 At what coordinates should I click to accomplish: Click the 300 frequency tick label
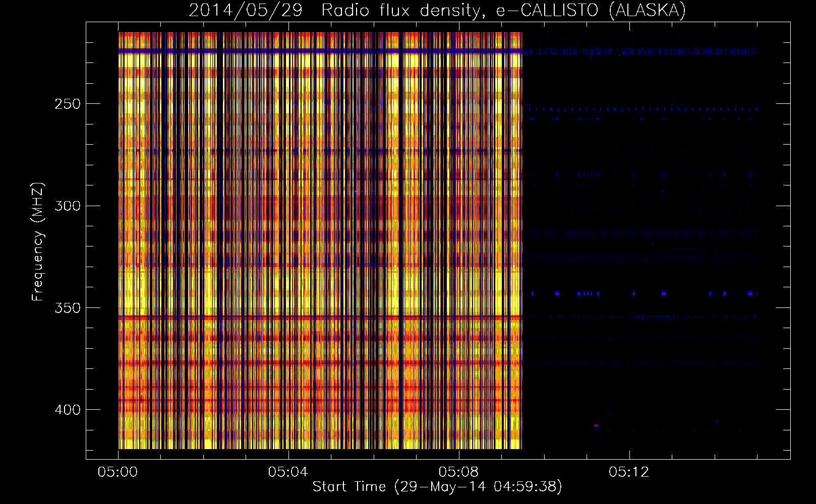(x=68, y=206)
